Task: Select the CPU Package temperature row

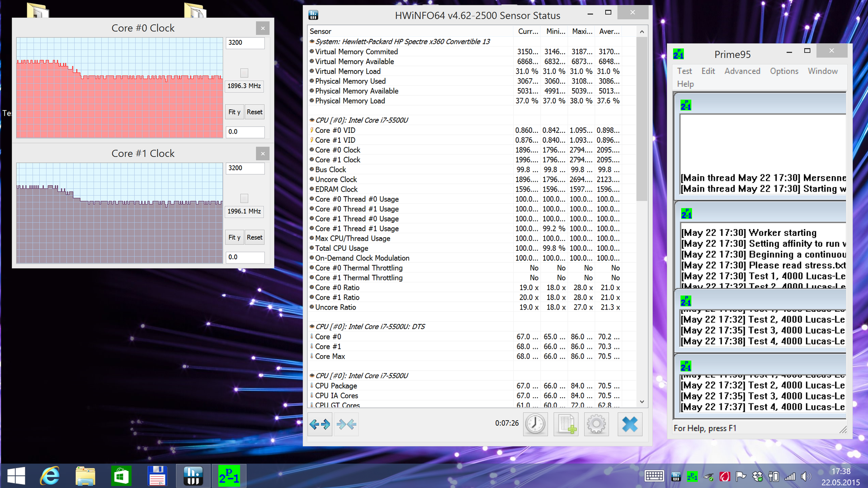Action: (336, 386)
